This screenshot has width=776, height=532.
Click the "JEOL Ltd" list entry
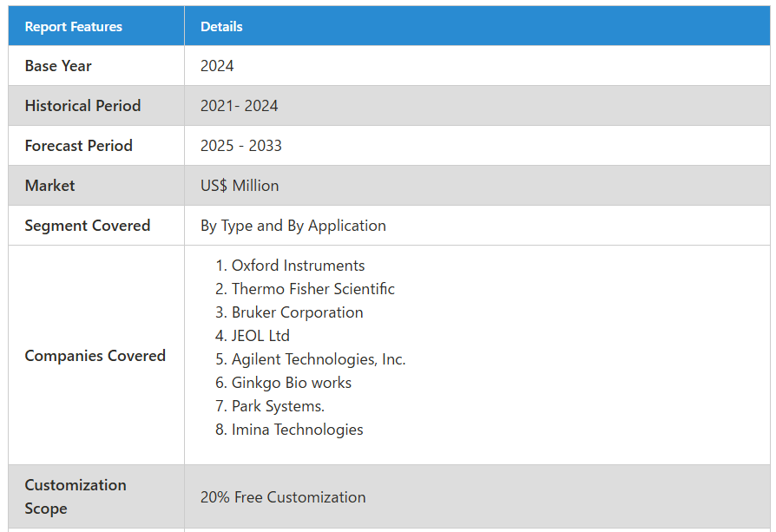(260, 336)
